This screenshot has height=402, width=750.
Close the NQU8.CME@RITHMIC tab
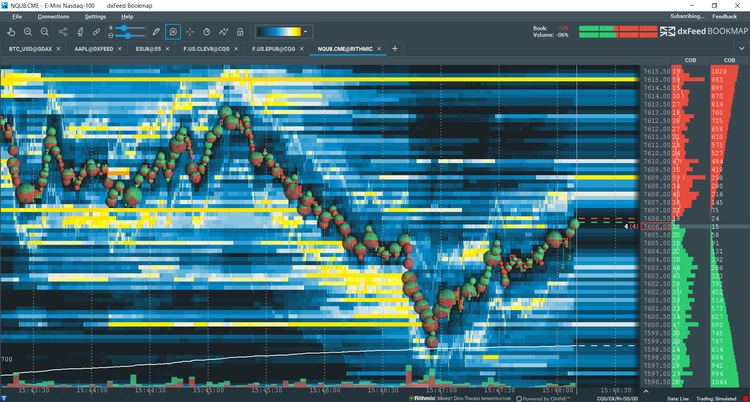[379, 49]
